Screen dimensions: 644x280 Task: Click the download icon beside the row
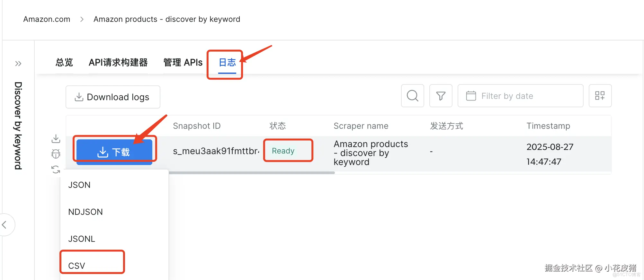click(x=56, y=139)
